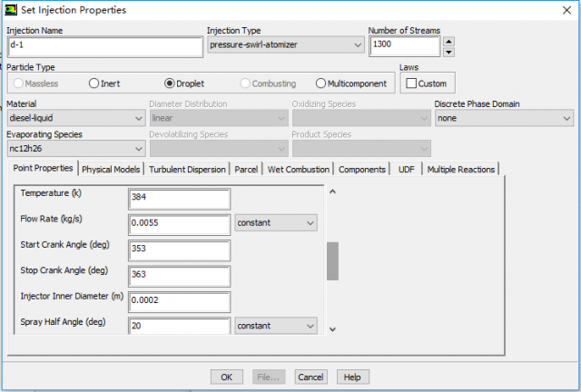Switch to the Physical Models tab
The height and width of the screenshot is (392, 581).
click(x=111, y=169)
